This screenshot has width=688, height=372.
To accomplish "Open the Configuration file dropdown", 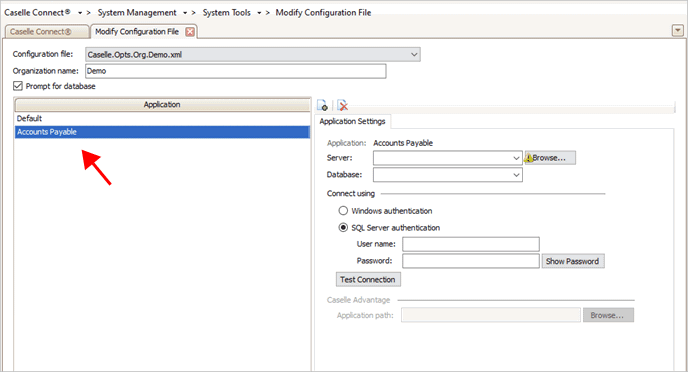I will pyautogui.click(x=414, y=54).
